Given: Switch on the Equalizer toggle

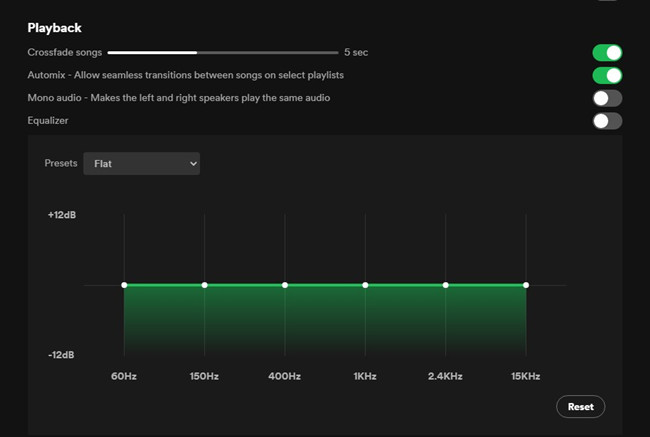Looking at the screenshot, I should pyautogui.click(x=607, y=121).
